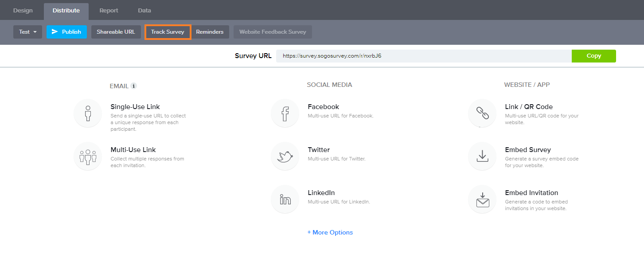Expand + More Options under social media
644x254 pixels.
tap(330, 232)
